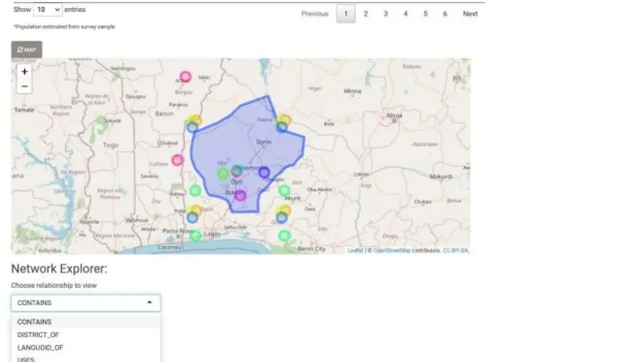Go to Previous page
This screenshot has width=644, height=362.
(x=315, y=14)
